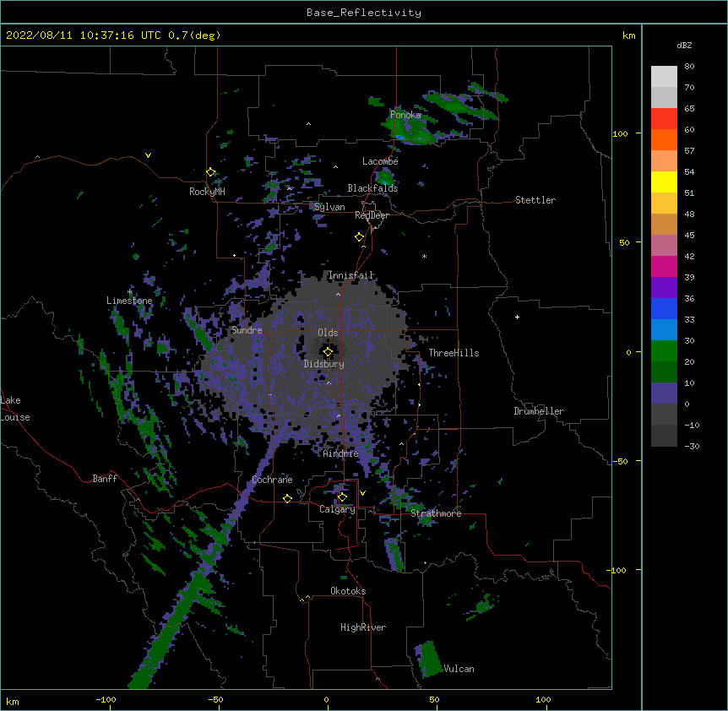Viewport: 728px width, 711px height.
Task: Click the Lake Louise label
Action: [15, 409]
